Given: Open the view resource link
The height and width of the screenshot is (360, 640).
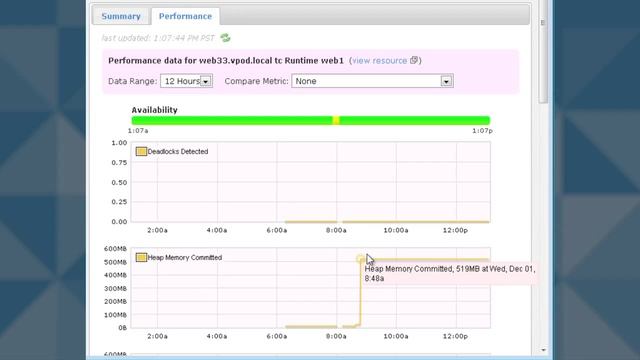Looking at the screenshot, I should click(380, 60).
